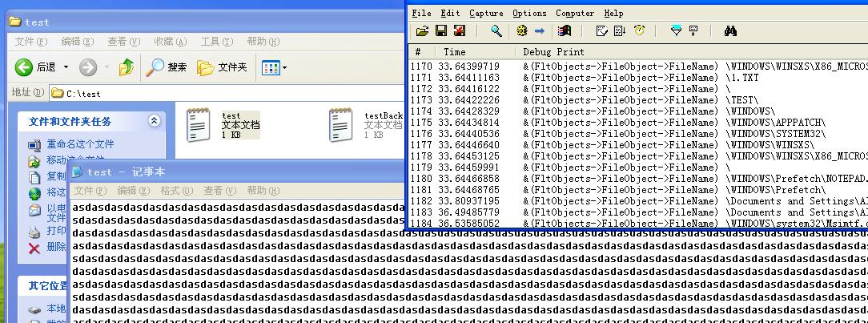Open the Help menu in DebugView
868x323 pixels.
pos(613,13)
